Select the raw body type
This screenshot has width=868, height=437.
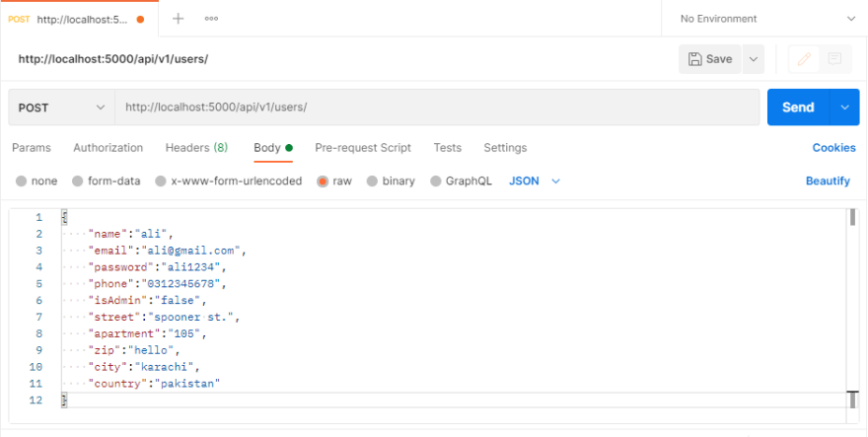[334, 182]
